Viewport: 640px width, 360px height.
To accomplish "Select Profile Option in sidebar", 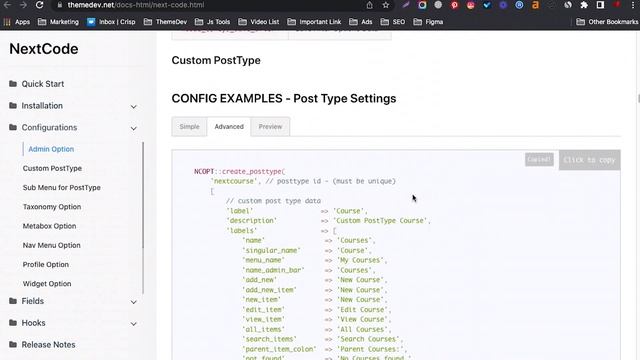I will click(x=46, y=264).
